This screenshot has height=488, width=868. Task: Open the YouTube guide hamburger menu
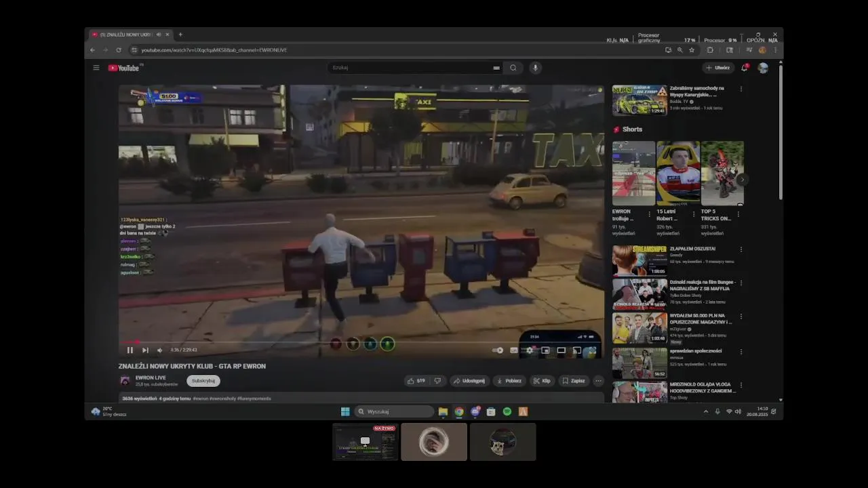[x=96, y=68]
